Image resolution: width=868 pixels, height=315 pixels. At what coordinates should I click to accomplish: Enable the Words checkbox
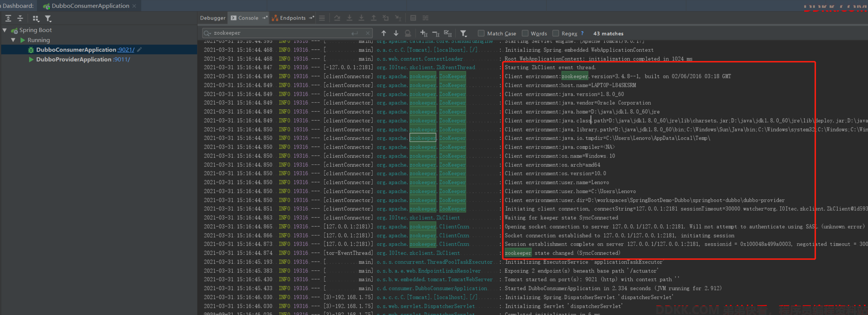point(525,33)
